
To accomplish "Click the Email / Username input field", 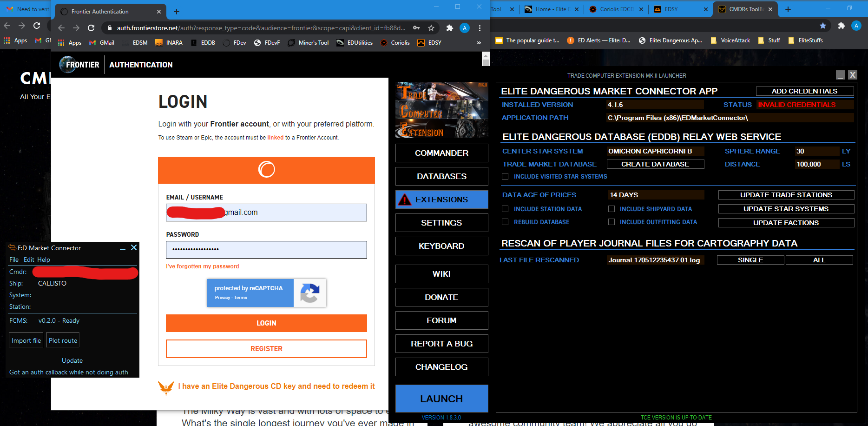I will pyautogui.click(x=266, y=213).
